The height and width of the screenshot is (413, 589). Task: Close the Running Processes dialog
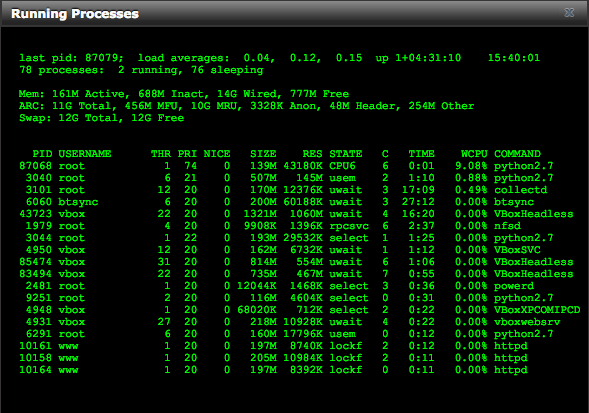[569, 12]
